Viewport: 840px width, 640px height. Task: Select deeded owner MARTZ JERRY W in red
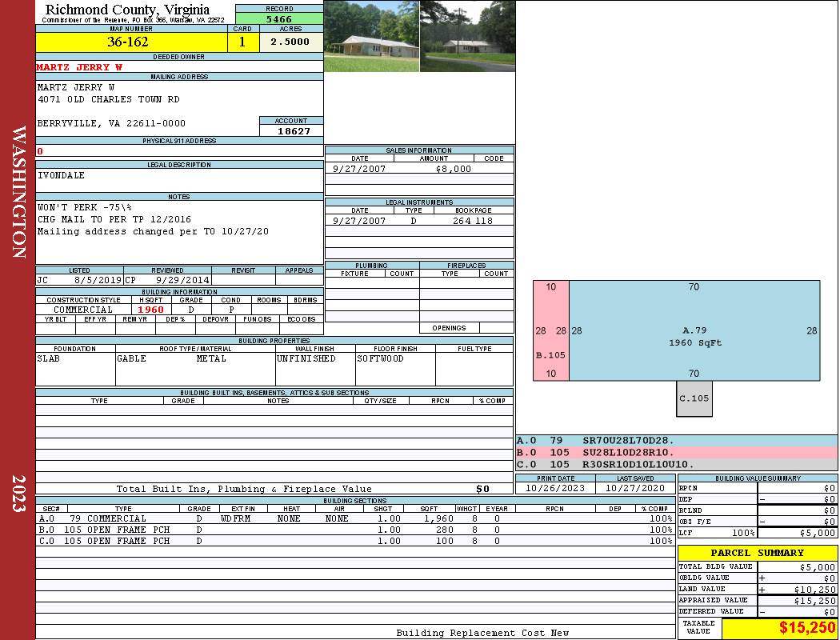[x=79, y=67]
